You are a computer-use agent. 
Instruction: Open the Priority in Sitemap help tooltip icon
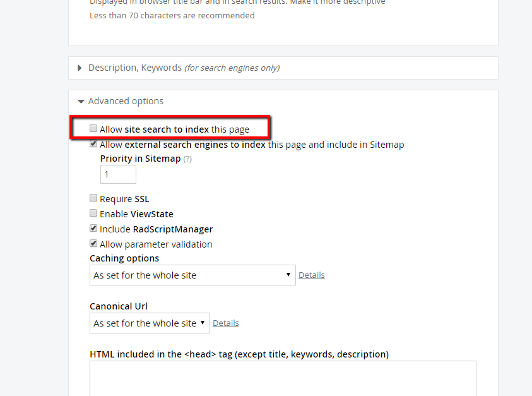(x=187, y=159)
